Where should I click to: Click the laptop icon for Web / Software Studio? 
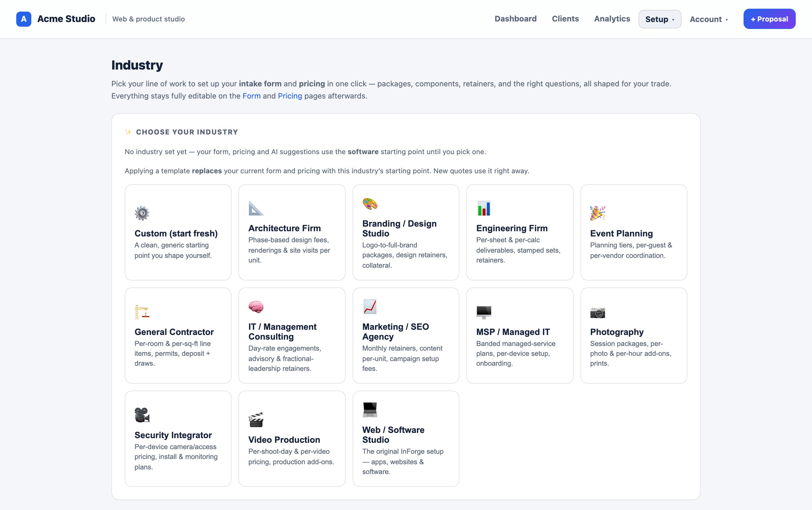coord(370,410)
